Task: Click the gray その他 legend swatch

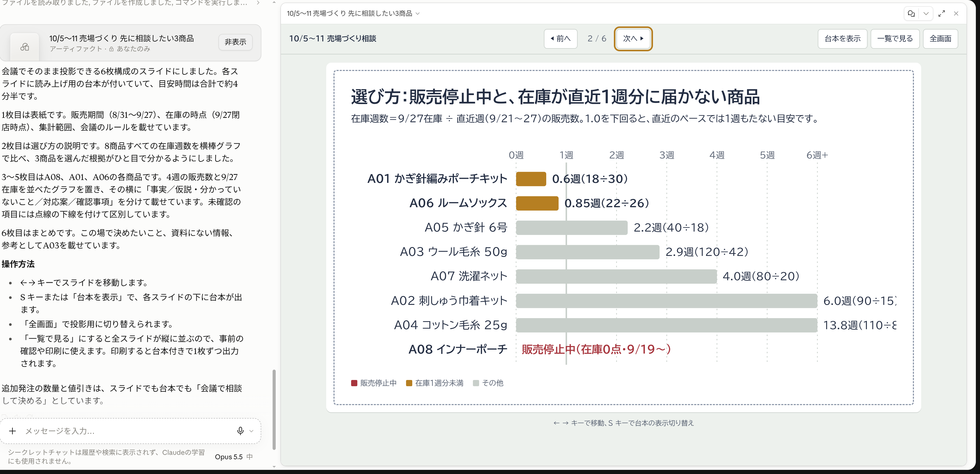Action: 475,383
